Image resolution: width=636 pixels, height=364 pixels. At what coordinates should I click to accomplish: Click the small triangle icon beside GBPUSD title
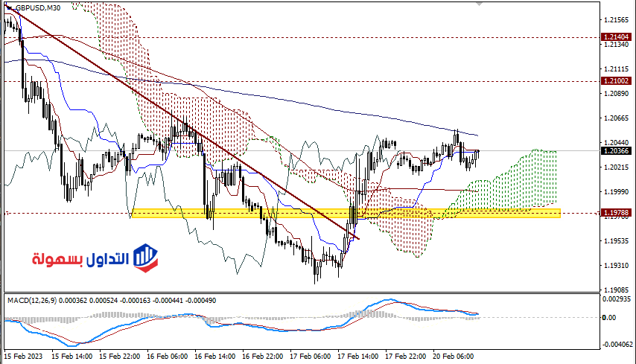8,8
